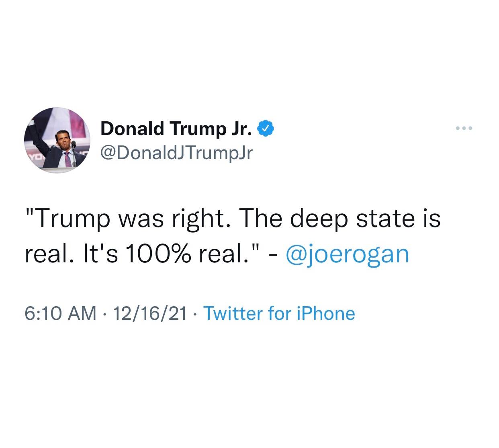Open Donald Trump Jr.'s profile picture

click(x=57, y=140)
